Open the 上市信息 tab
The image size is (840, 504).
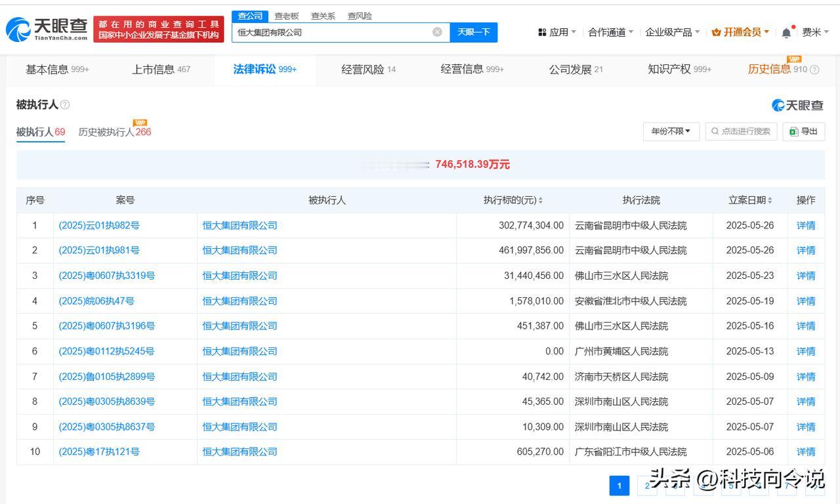(x=161, y=70)
